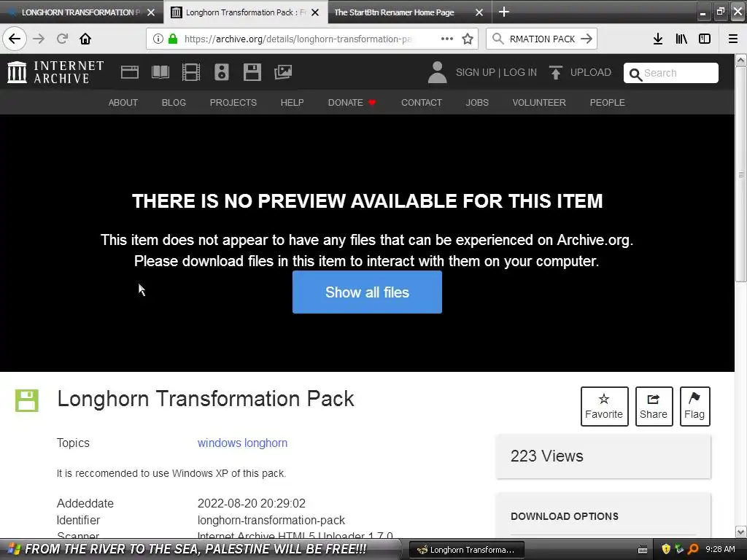Viewport: 747px width, 560px height.
Task: Click the browser search box
Action: coord(542,39)
